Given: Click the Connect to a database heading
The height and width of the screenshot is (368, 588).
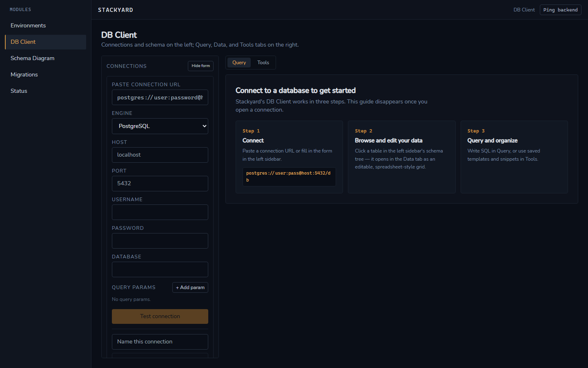Looking at the screenshot, I should [x=296, y=90].
